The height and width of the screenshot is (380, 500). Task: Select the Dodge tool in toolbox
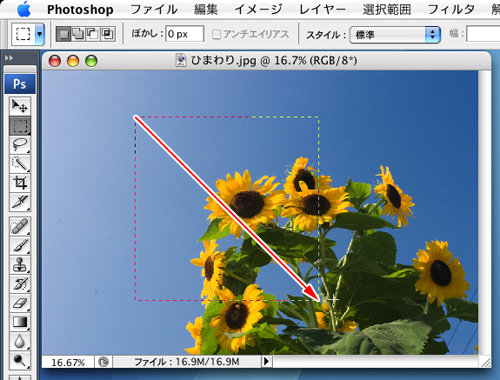pyautogui.click(x=20, y=360)
